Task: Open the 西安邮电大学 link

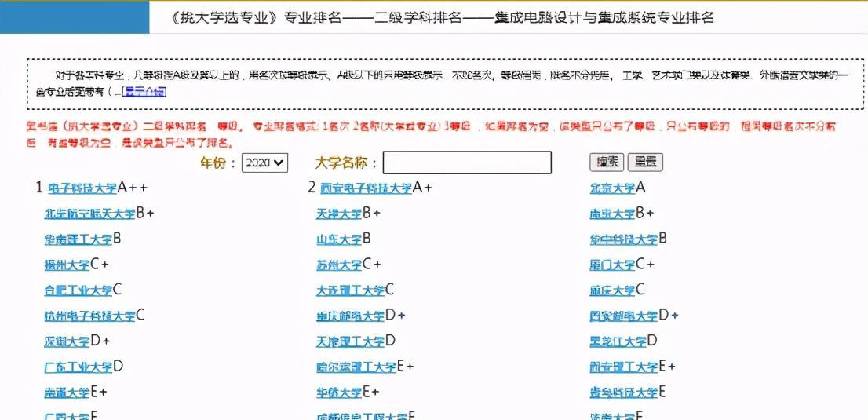Action: (624, 316)
